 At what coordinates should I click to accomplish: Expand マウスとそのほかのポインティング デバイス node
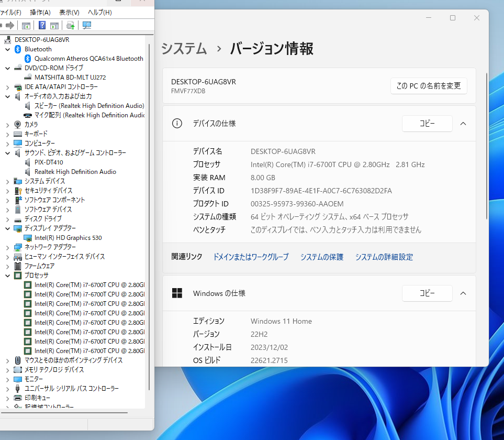8,360
